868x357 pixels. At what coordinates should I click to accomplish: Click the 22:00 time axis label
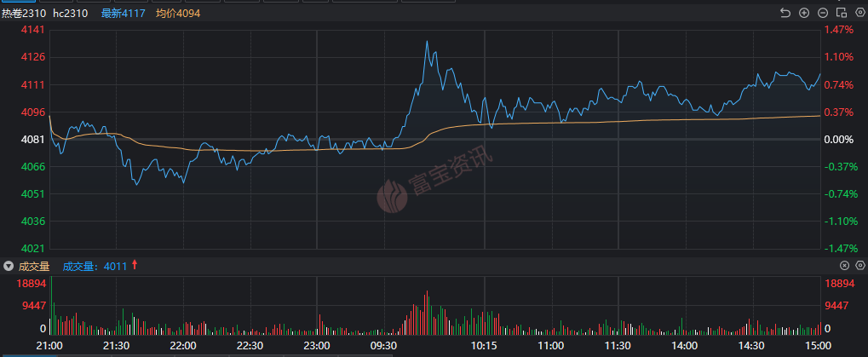click(182, 346)
